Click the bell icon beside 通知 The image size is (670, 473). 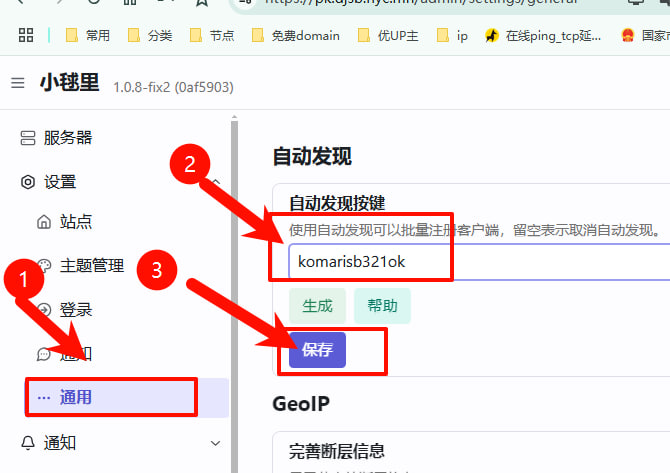(28, 443)
